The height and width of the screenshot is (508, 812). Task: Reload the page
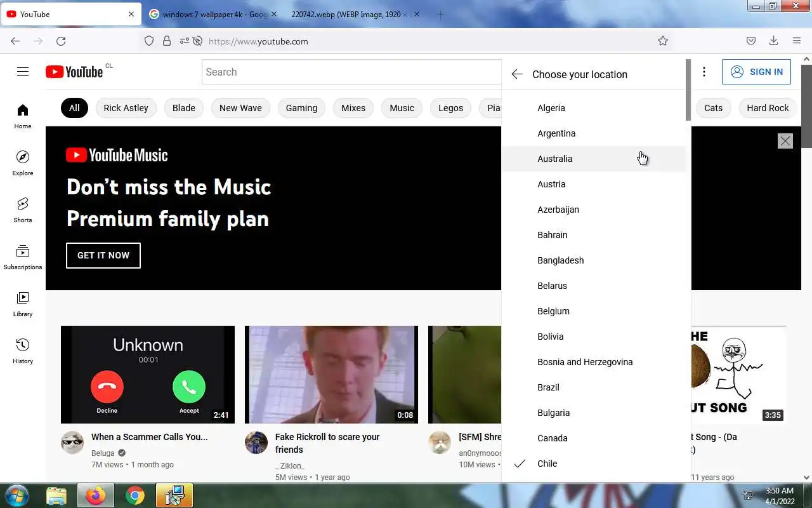(61, 41)
